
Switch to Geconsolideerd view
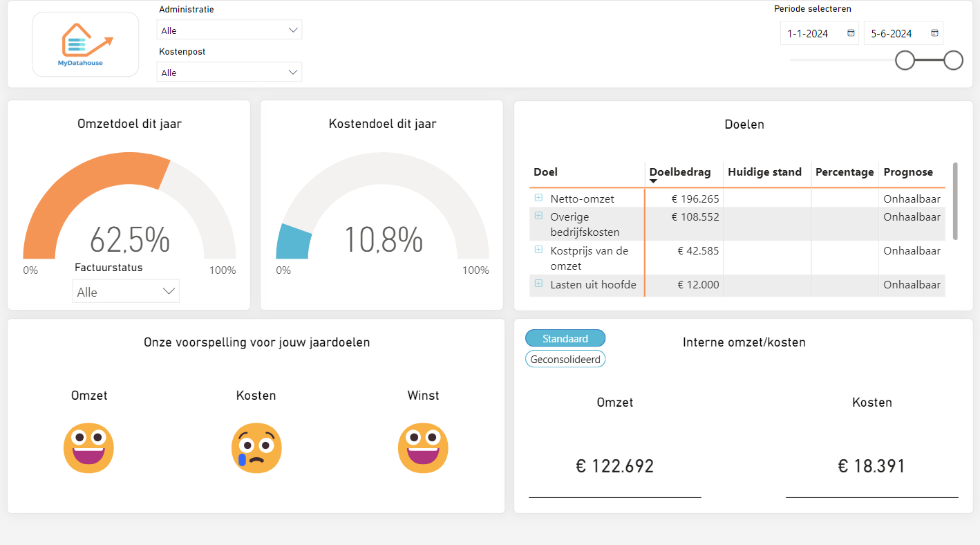(x=565, y=360)
